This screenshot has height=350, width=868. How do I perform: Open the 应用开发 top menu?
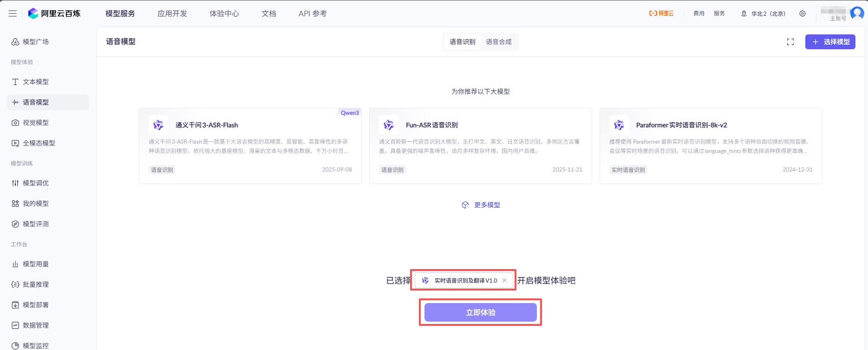click(172, 13)
